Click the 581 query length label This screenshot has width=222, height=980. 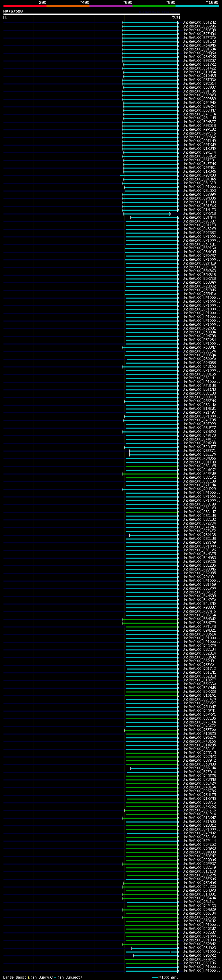[175, 17]
